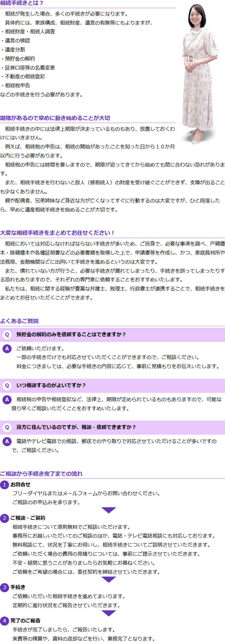Expand the 遠方に住んでいるのですが question text
Screen dimensions: 225x644
coord(76,427)
